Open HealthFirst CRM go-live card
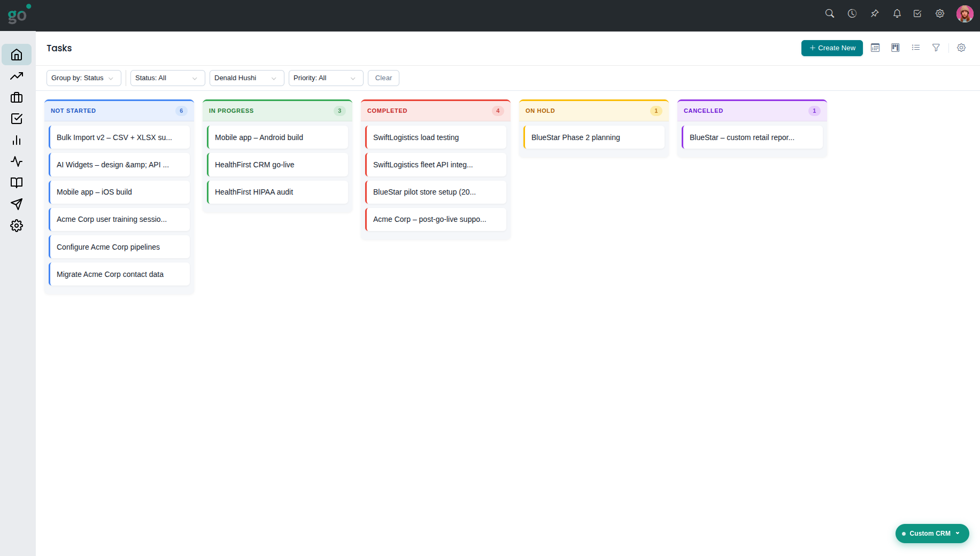Viewport: 980px width, 556px height. (277, 165)
